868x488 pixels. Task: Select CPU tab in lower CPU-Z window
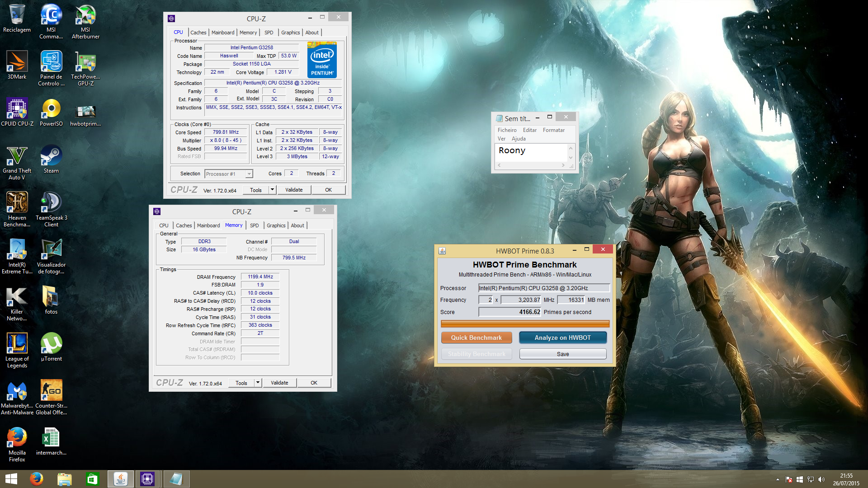[164, 225]
